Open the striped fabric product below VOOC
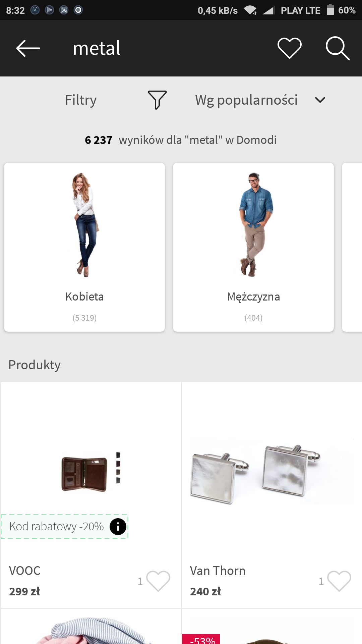 [91, 627]
